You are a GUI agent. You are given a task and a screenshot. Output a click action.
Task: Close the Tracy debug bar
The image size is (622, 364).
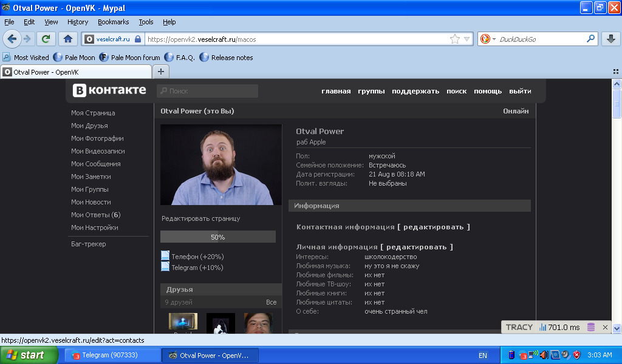[x=605, y=327]
